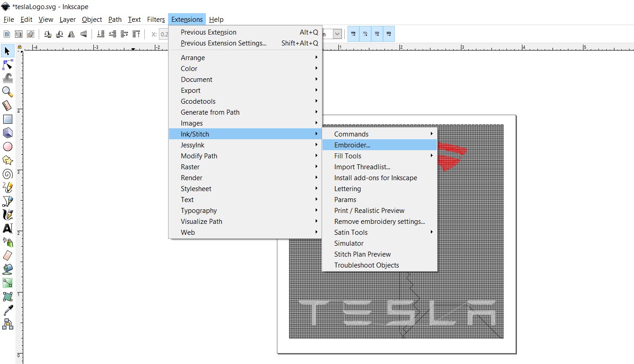
Task: Raise selection to top
Action: pyautogui.click(x=136, y=34)
